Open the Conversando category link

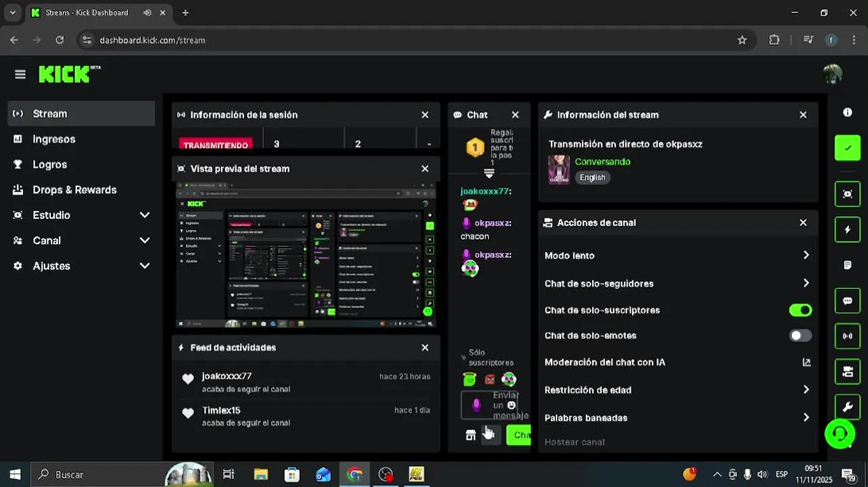(x=602, y=162)
